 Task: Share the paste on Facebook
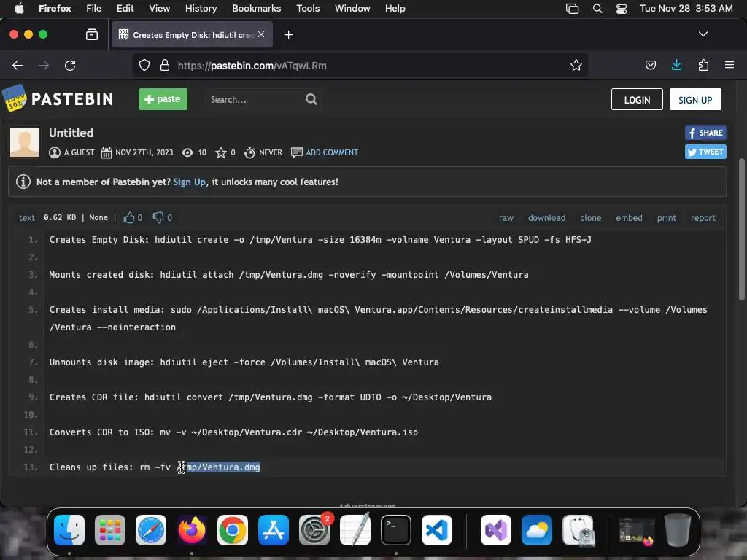[x=705, y=133]
